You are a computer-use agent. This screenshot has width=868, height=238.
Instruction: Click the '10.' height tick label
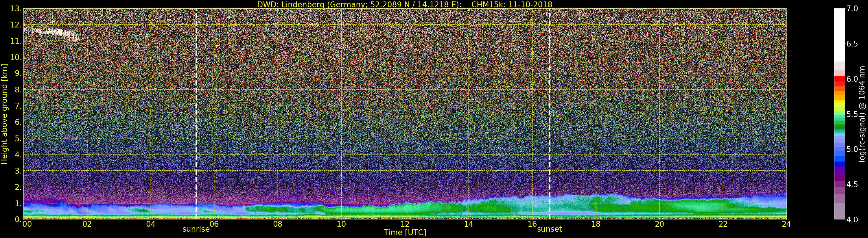pos(16,57)
